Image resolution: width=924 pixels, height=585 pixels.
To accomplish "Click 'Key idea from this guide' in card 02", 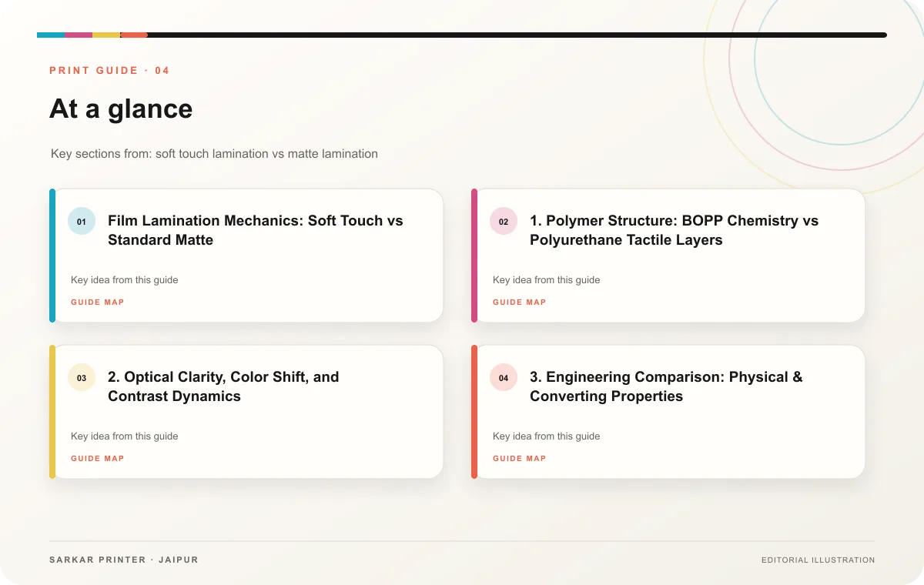I will (547, 280).
